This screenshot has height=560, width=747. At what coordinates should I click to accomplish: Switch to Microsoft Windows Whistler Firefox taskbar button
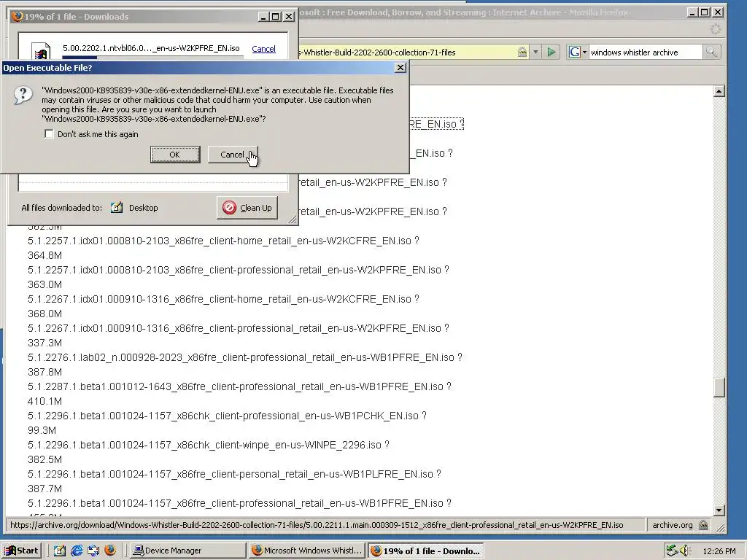click(307, 551)
